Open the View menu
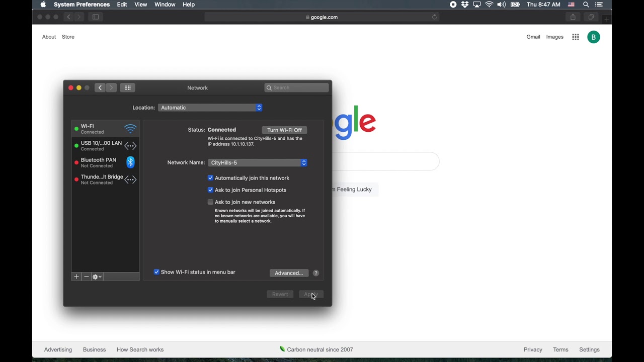The height and width of the screenshot is (362, 644). point(141,5)
